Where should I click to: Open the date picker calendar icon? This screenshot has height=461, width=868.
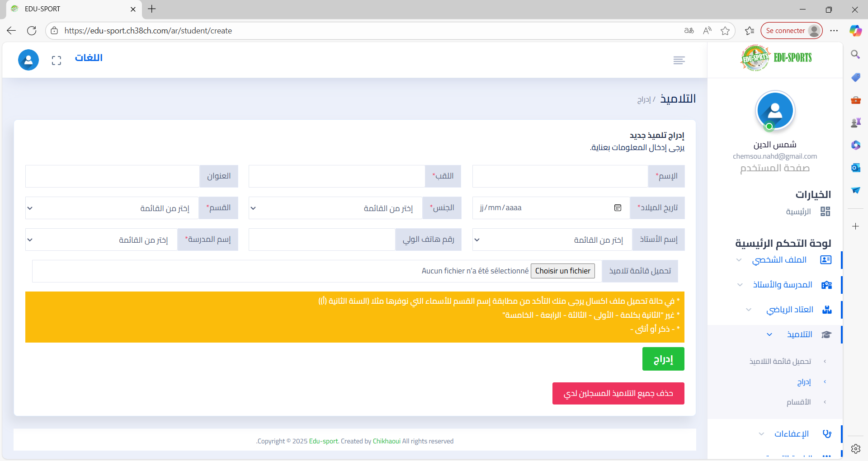pyautogui.click(x=618, y=208)
